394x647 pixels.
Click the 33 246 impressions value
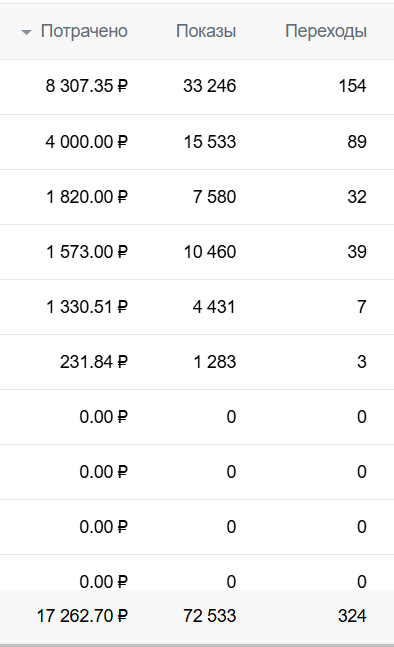click(210, 86)
